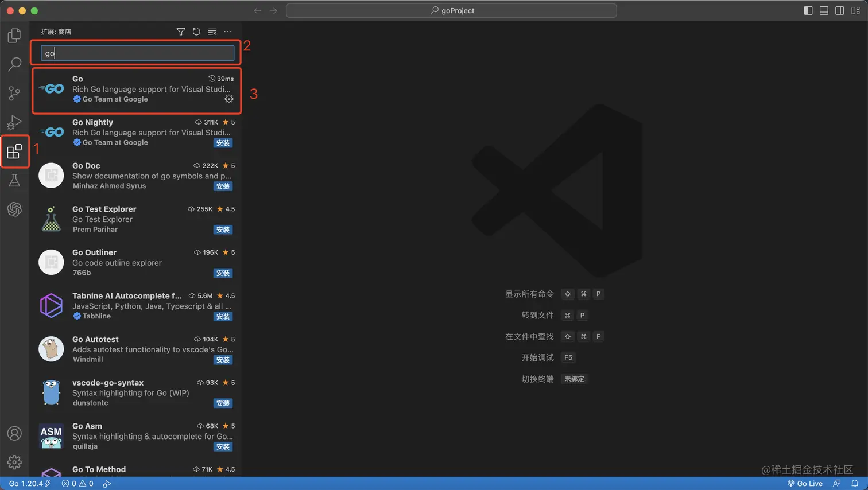The height and width of the screenshot is (490, 868).
Task: Click the Go 1.20.4 status bar item
Action: point(29,484)
